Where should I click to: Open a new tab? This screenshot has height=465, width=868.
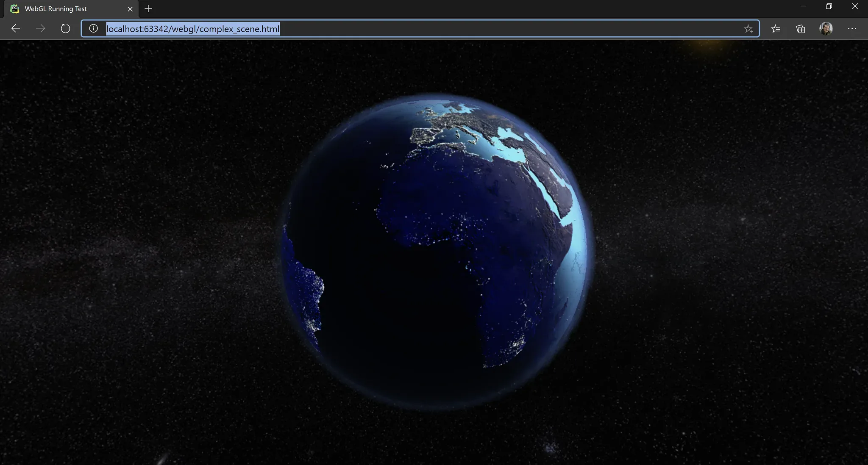pyautogui.click(x=148, y=8)
